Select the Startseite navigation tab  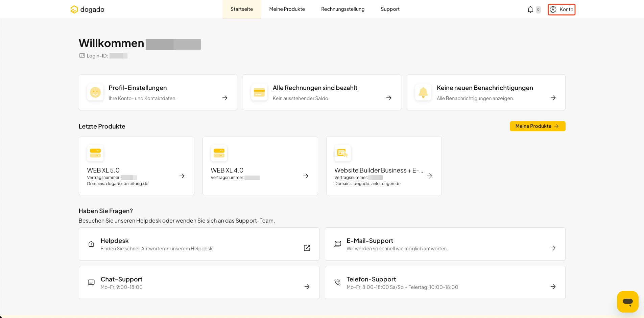pos(242,9)
